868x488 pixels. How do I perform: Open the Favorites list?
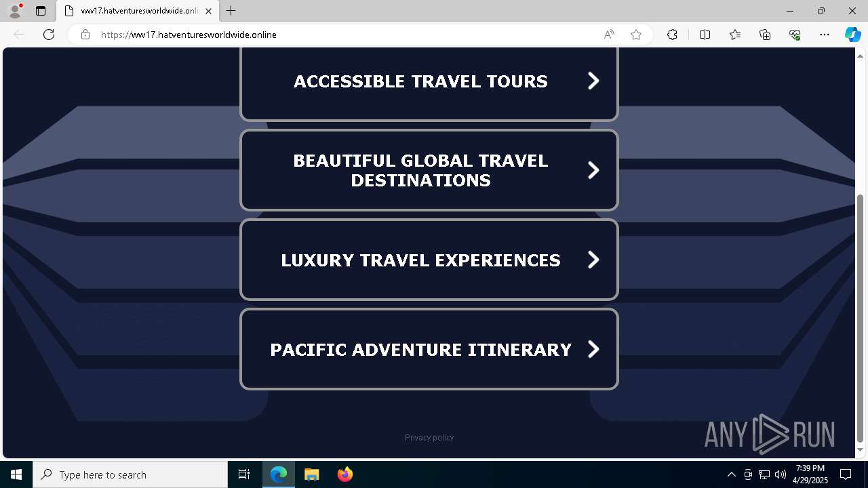735,35
